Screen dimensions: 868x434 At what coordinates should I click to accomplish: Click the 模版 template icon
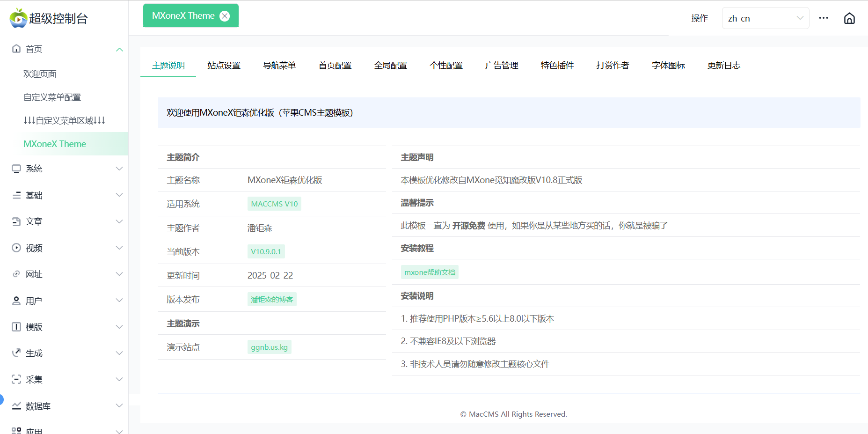tap(16, 327)
